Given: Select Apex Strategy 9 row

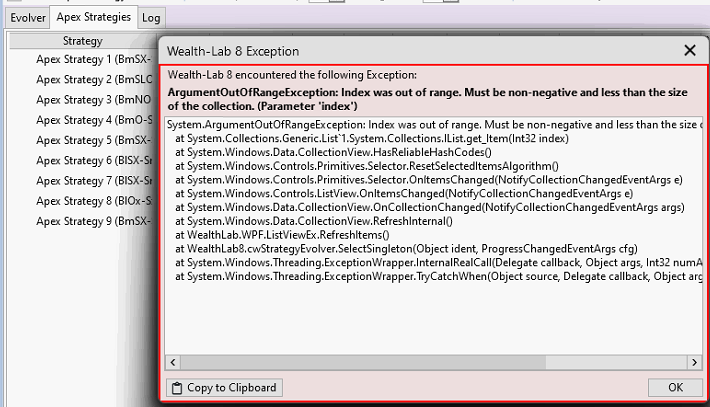Looking at the screenshot, I should click(93, 221).
